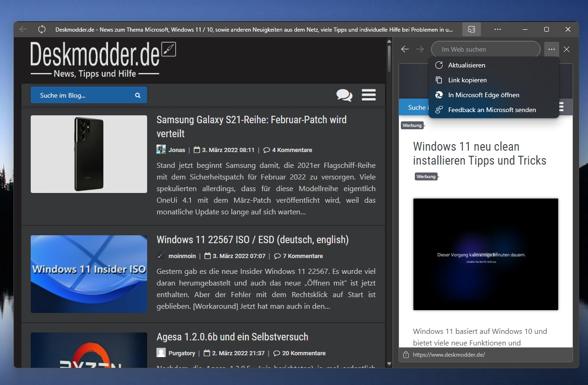The width and height of the screenshot is (588, 385).
Task: Toggle the sidebar search button in the title bar
Action: (x=472, y=29)
